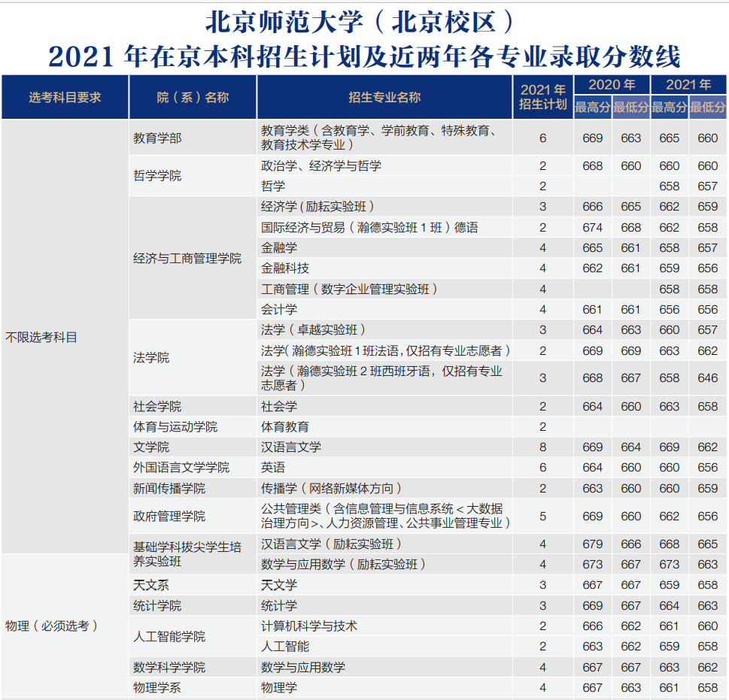Select the subtitle 2021年在京本科招生计划及近两年各专业录取分数线
The image size is (729, 700).
click(x=364, y=56)
